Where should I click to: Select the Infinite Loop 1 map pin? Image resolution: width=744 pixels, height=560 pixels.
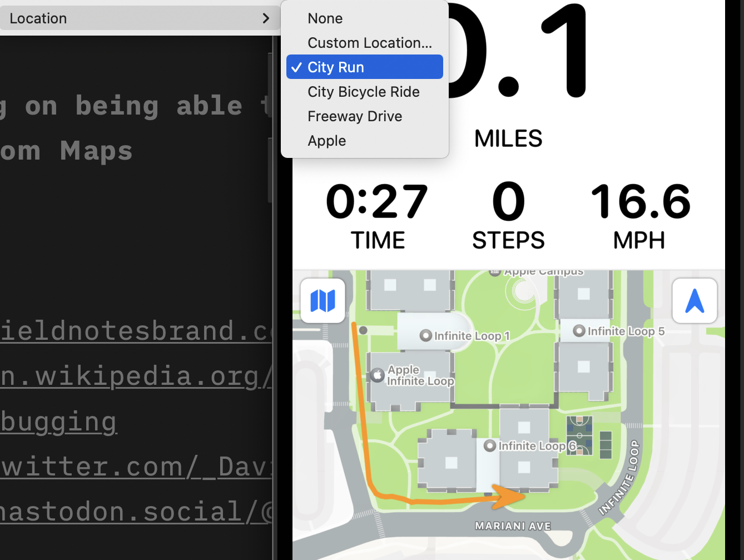[426, 336]
